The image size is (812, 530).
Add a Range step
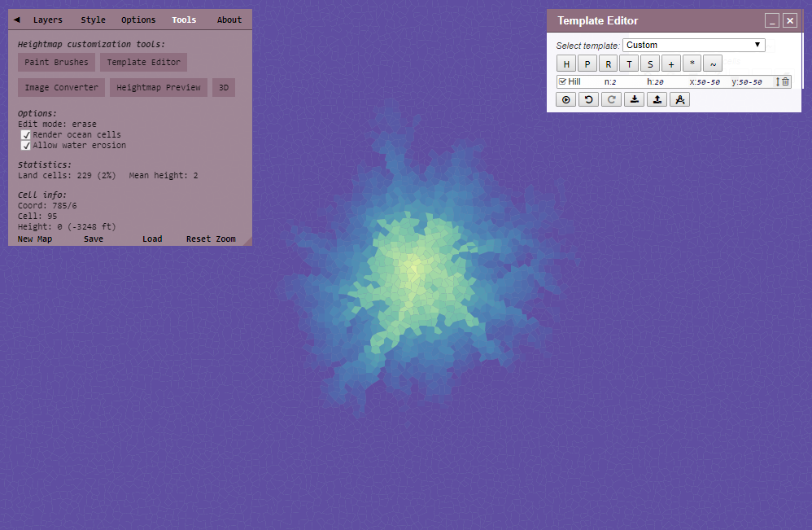608,64
